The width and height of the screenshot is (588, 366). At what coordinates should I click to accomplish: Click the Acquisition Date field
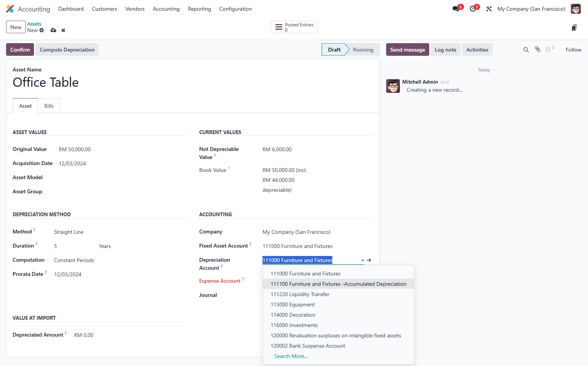tap(122, 164)
